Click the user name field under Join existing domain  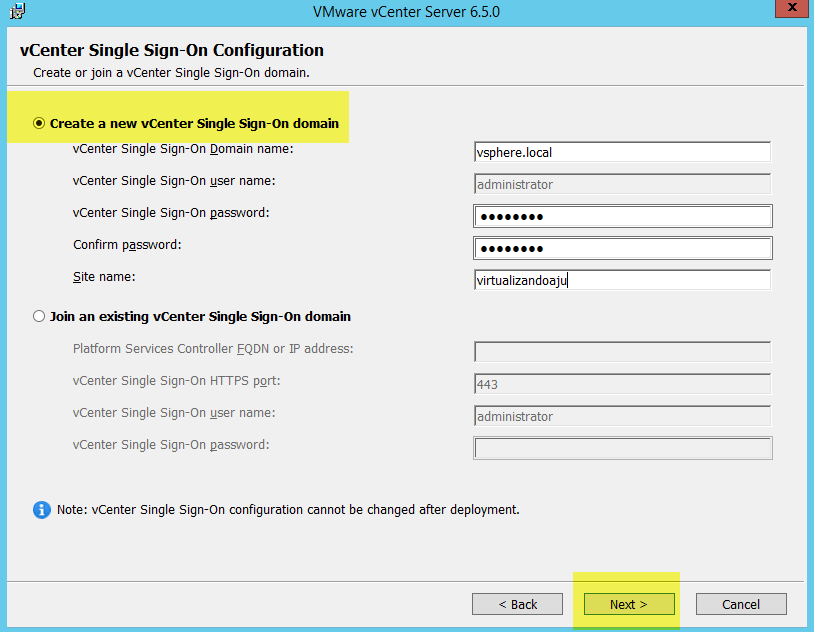621,416
